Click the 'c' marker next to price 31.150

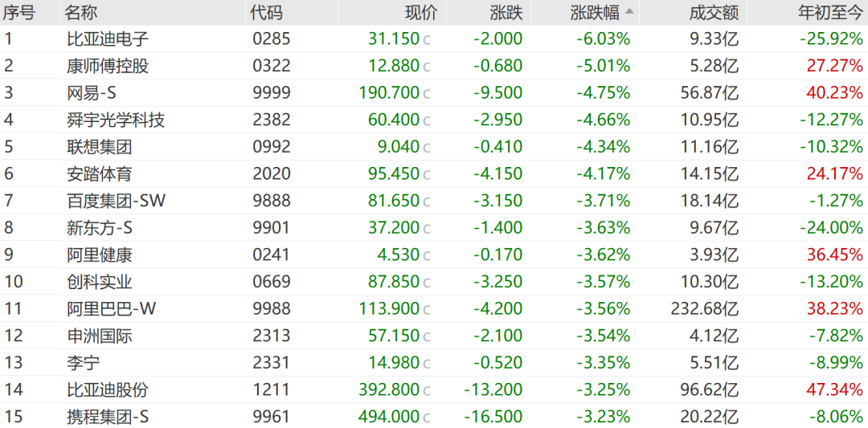[427, 39]
